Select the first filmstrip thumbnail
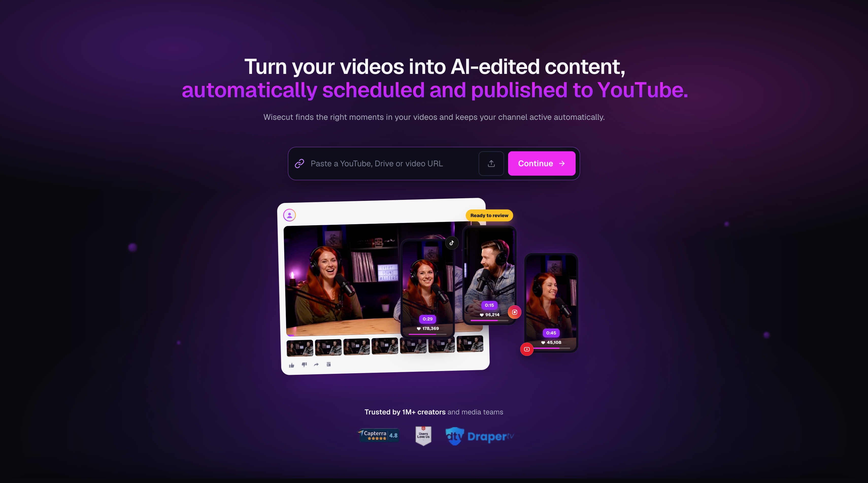 (299, 348)
